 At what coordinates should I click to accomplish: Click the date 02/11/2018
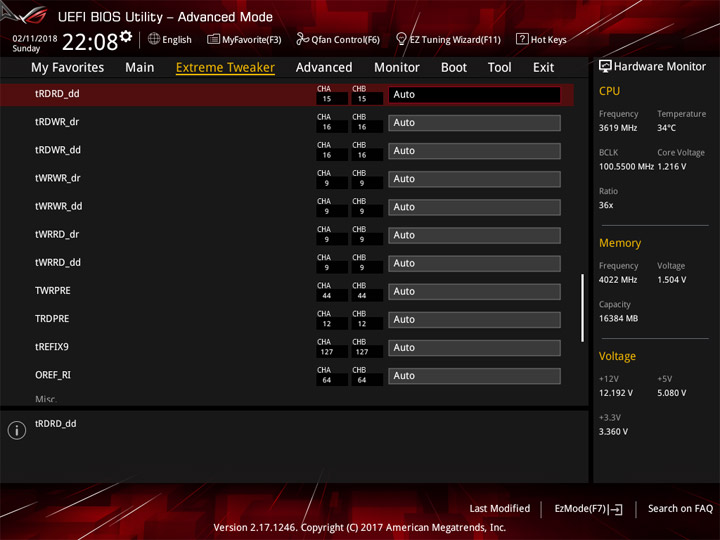coord(35,39)
